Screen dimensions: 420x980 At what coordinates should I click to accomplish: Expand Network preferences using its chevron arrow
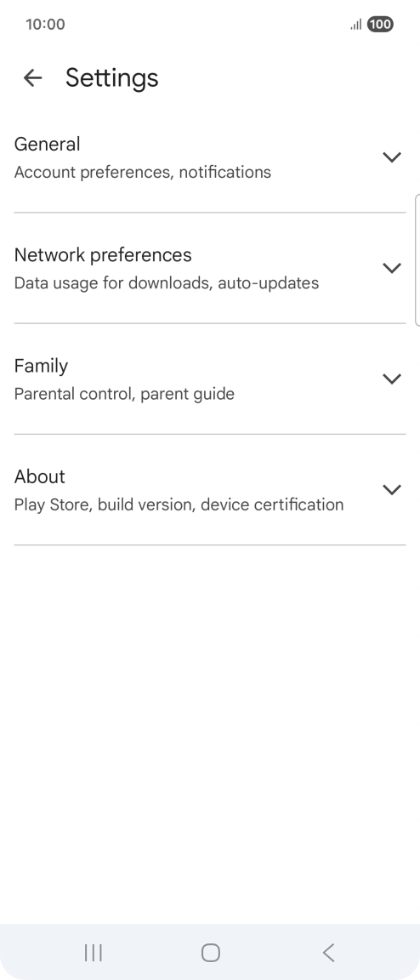click(392, 267)
